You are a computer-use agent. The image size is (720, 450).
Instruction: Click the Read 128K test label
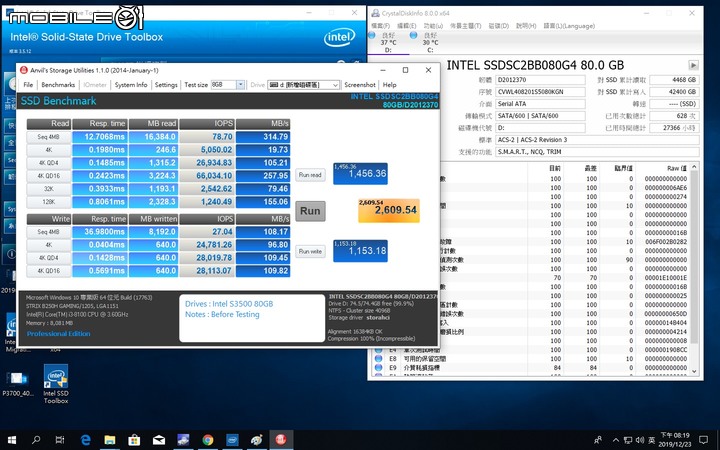tap(49, 202)
